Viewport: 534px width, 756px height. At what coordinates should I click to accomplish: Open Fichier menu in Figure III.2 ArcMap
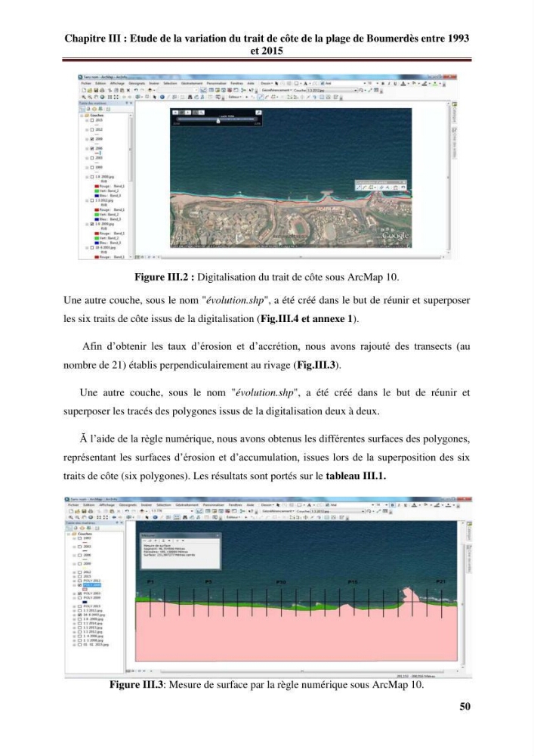coord(86,83)
